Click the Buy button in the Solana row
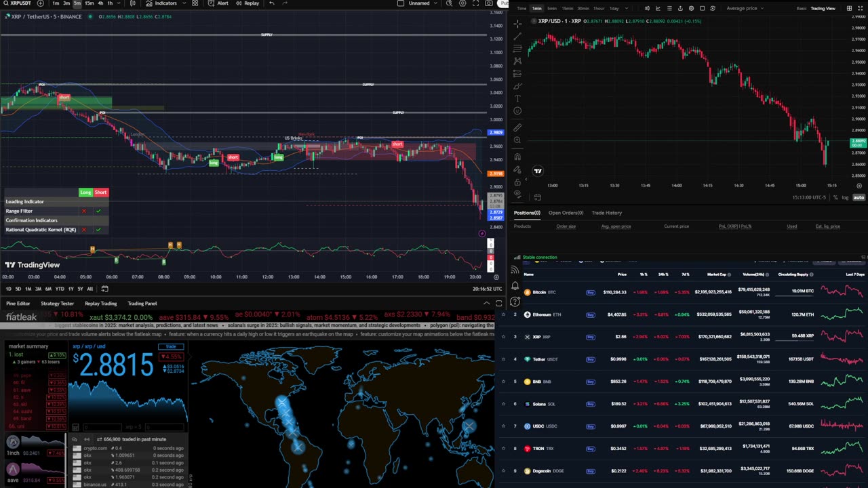The image size is (868, 488). [590, 404]
